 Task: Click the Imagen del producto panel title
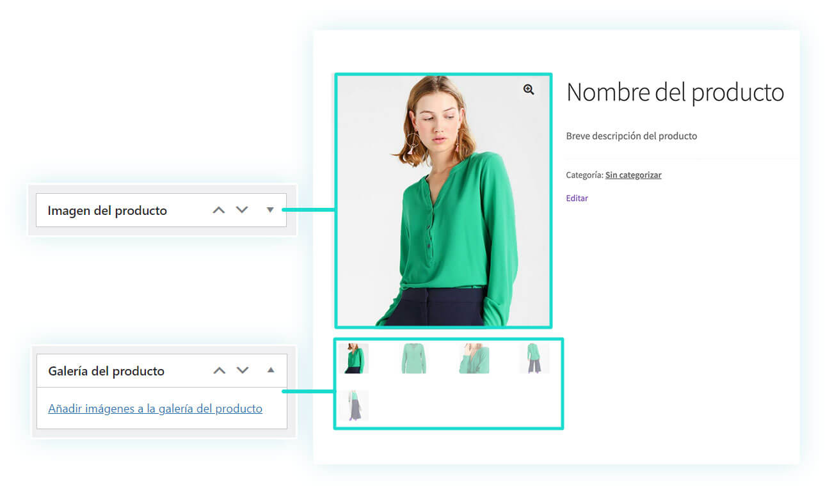tap(108, 210)
